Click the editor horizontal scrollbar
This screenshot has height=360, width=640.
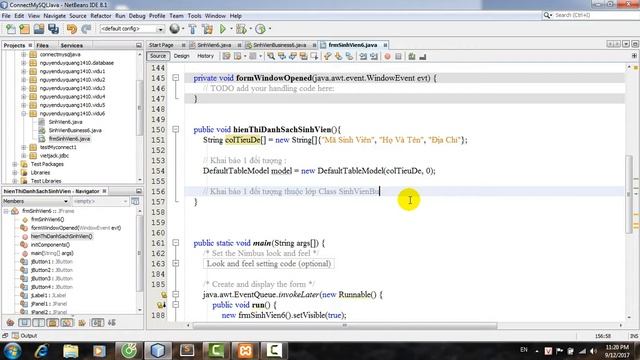[345, 325]
